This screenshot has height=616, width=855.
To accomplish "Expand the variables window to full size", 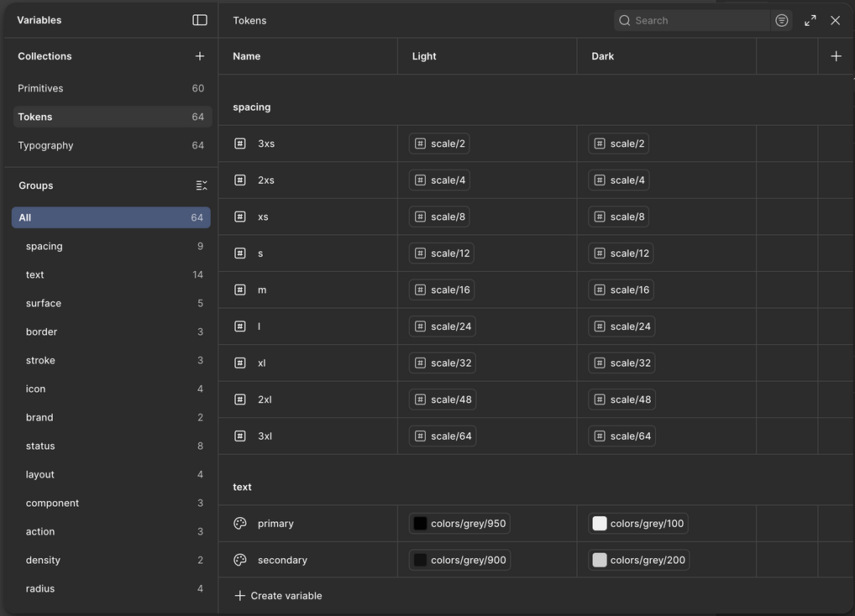I will click(810, 20).
